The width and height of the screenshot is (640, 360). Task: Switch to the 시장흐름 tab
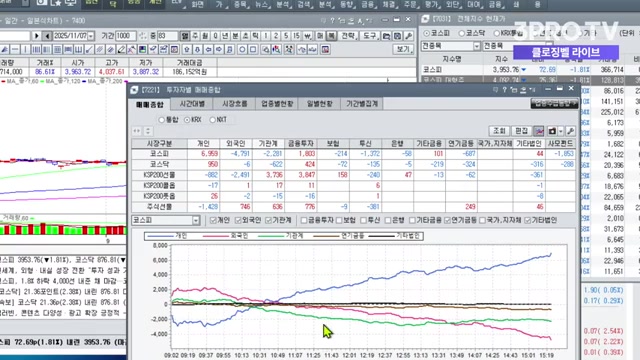coord(235,104)
